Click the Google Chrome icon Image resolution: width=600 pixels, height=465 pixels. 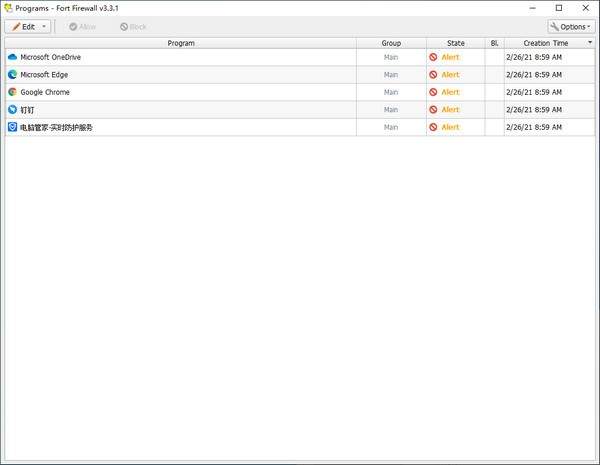click(x=13, y=92)
